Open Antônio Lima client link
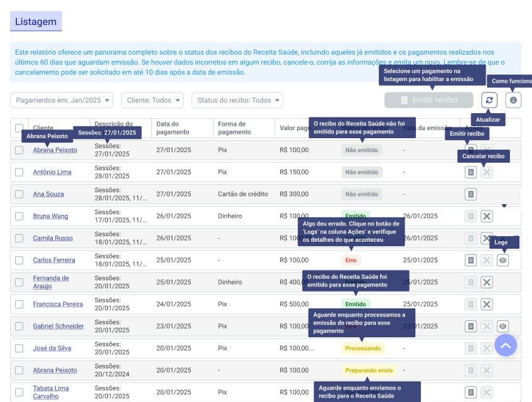 point(52,172)
